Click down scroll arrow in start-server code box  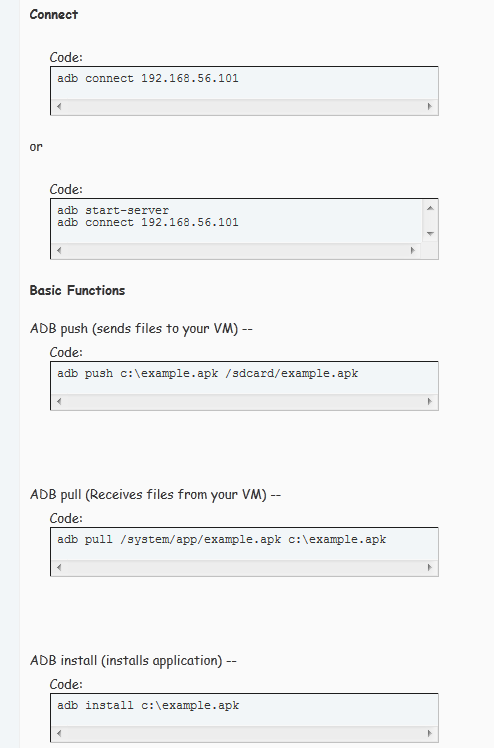(x=430, y=234)
